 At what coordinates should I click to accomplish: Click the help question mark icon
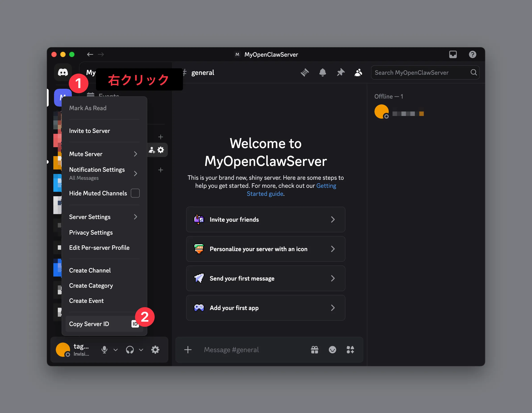(472, 54)
